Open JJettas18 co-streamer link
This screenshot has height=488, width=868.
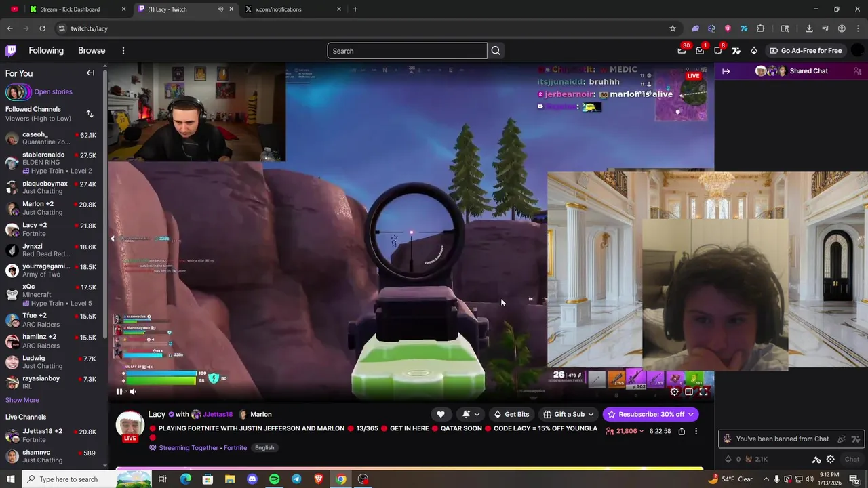212,414
